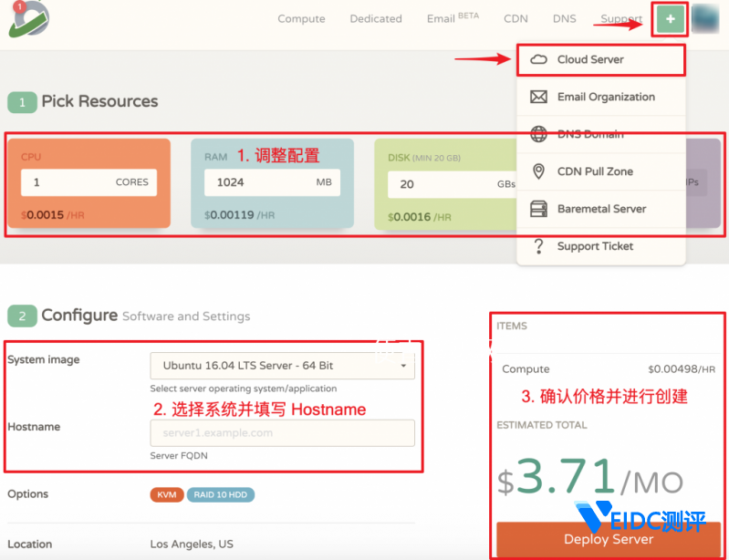
Task: Click the site logo in the top left
Action: pyautogui.click(x=28, y=20)
